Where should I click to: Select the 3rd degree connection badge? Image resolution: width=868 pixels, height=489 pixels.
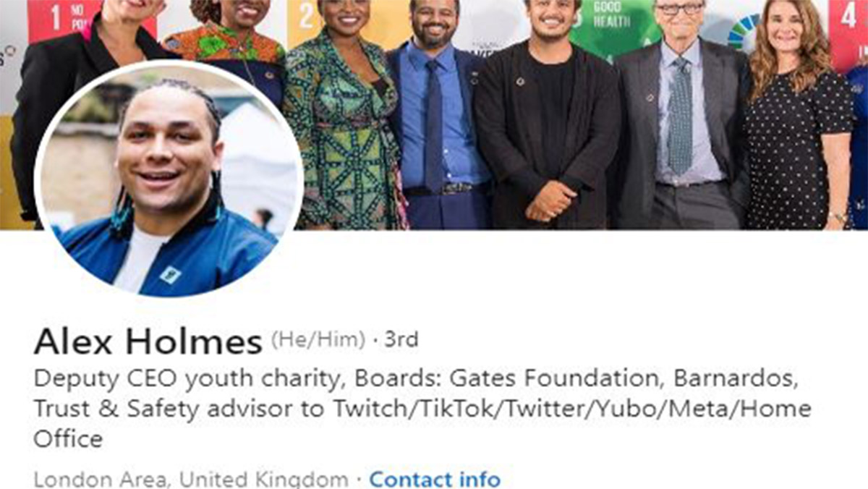401,340
